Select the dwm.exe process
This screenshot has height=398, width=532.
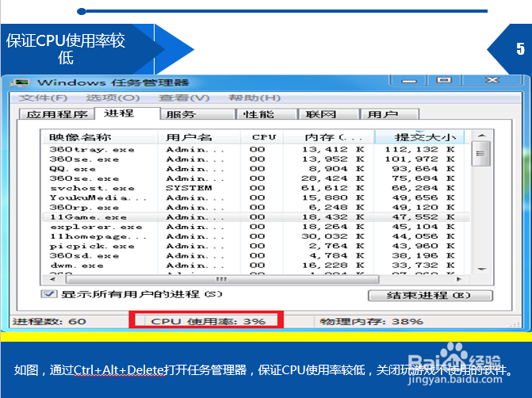point(256,266)
